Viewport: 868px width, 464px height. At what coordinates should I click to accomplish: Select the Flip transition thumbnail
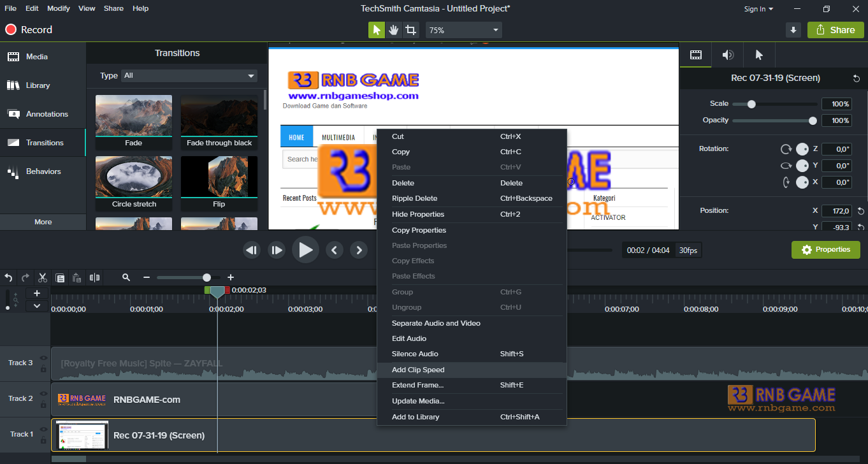[219, 183]
